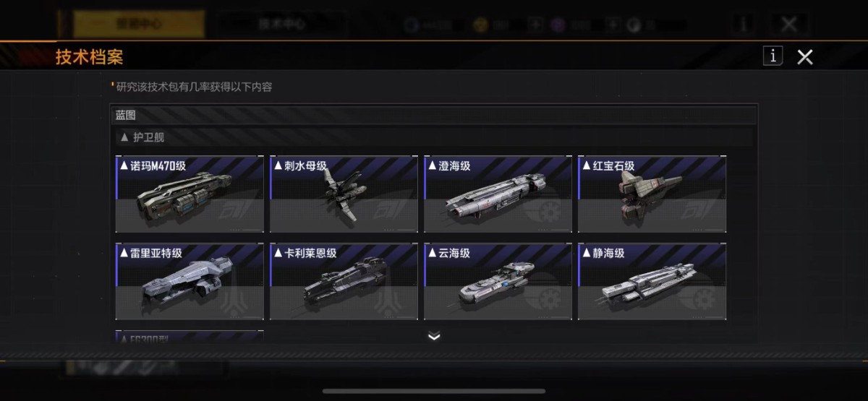Select the 诺玛M470级 ship blueprint card
The height and width of the screenshot is (401, 868).
pos(190,194)
